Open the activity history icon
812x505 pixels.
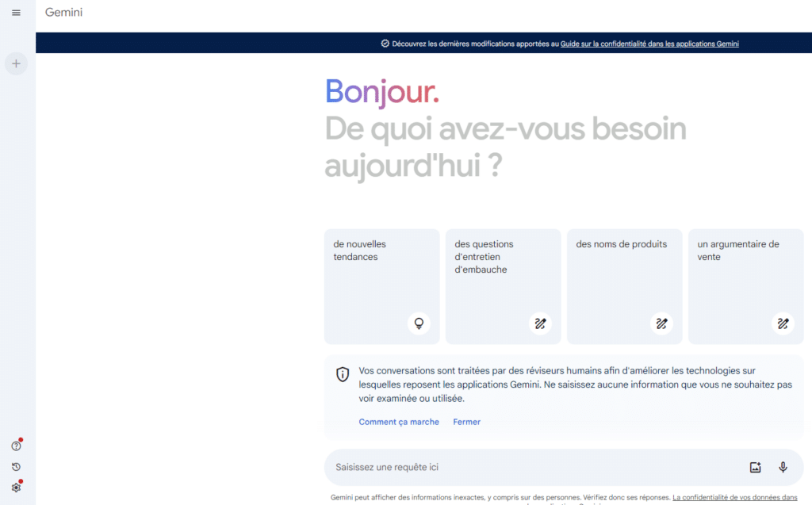click(16, 467)
